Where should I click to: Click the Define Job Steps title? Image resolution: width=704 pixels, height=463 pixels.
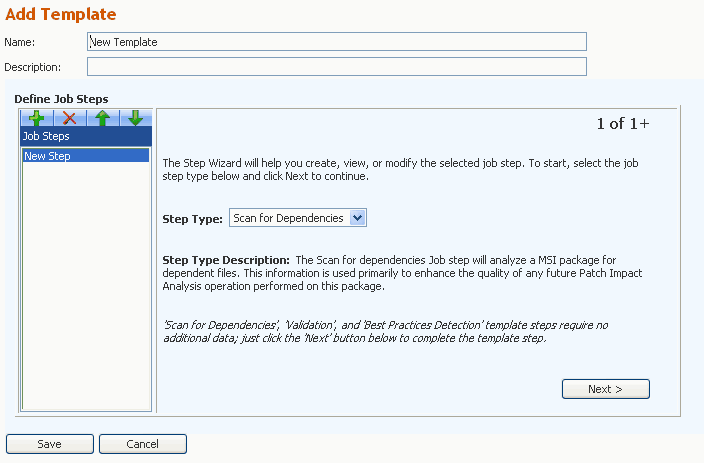click(x=61, y=99)
